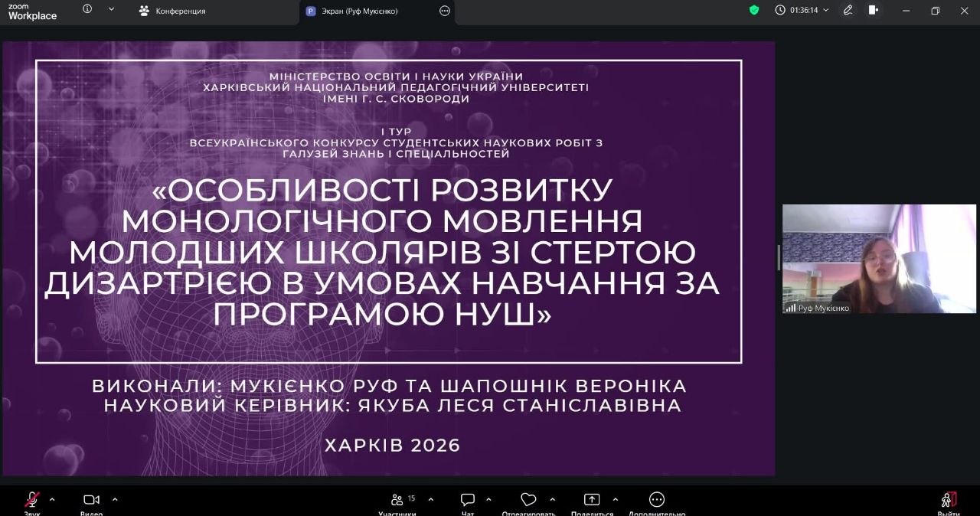The width and height of the screenshot is (980, 516).
Task: Unmute the microphone (Звук) button
Action: point(32,501)
